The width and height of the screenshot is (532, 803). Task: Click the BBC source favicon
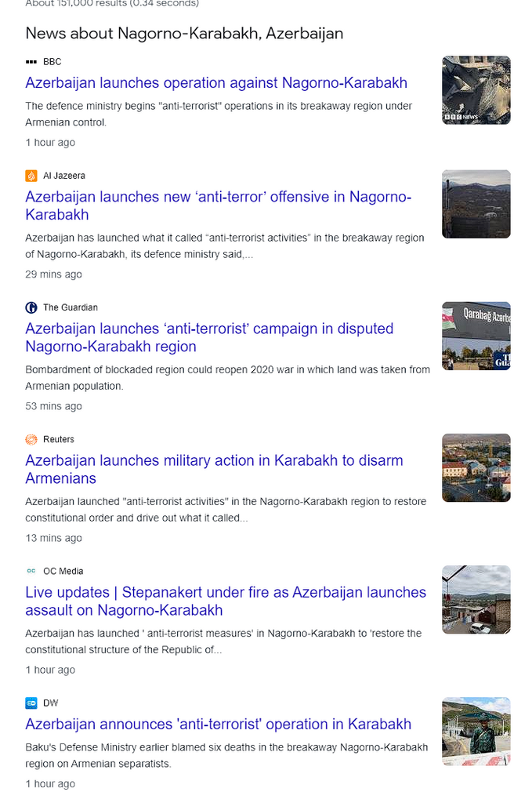click(31, 62)
